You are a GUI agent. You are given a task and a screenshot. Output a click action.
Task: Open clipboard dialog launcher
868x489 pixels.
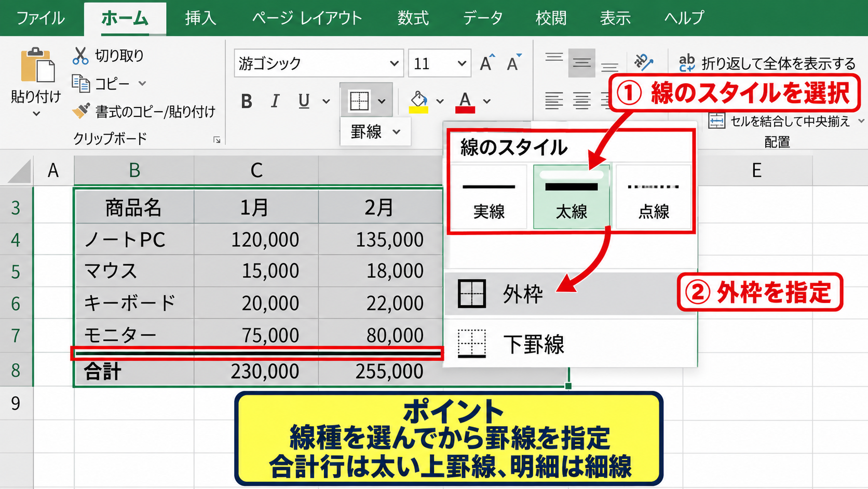[217, 140]
